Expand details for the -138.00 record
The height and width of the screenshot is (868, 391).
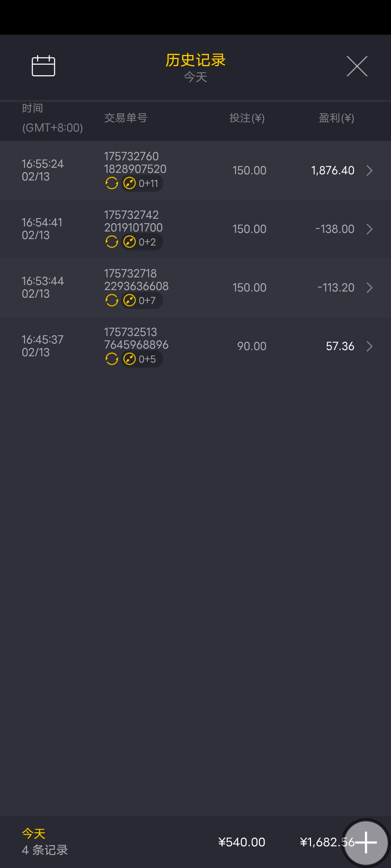tap(369, 229)
